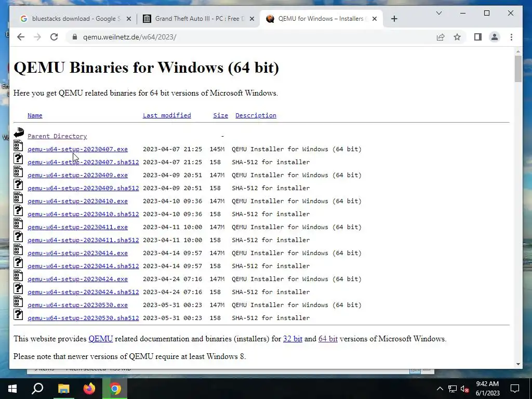Open Chrome side panel

[x=478, y=37]
